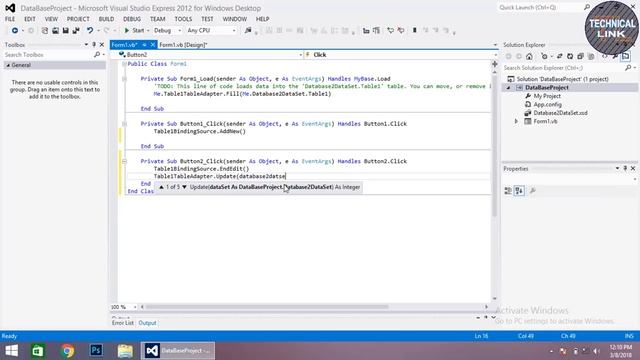Click the Categorized icon in Properties panel
This screenshot has width=640, height=360.
coord(508,191)
